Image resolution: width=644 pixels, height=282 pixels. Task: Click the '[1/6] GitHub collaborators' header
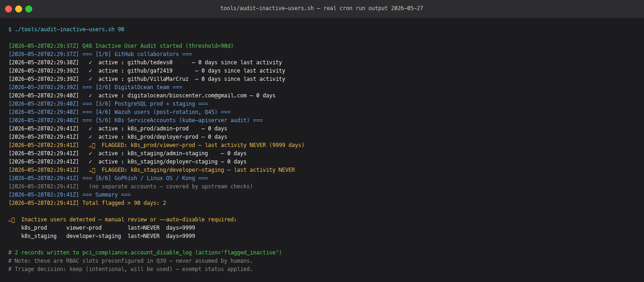137,54
